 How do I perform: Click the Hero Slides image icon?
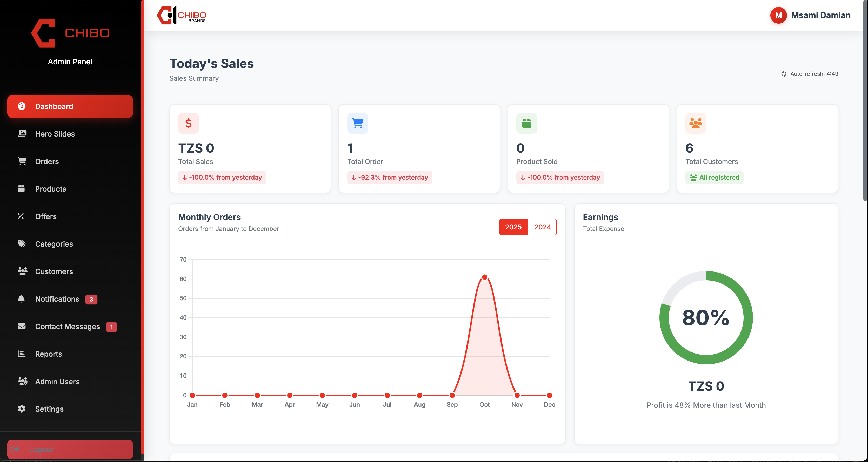tap(22, 134)
